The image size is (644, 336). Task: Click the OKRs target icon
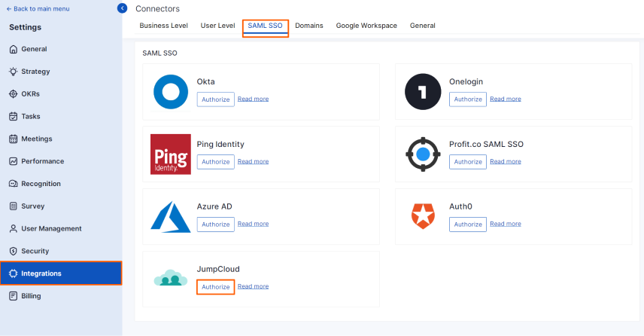tap(13, 94)
